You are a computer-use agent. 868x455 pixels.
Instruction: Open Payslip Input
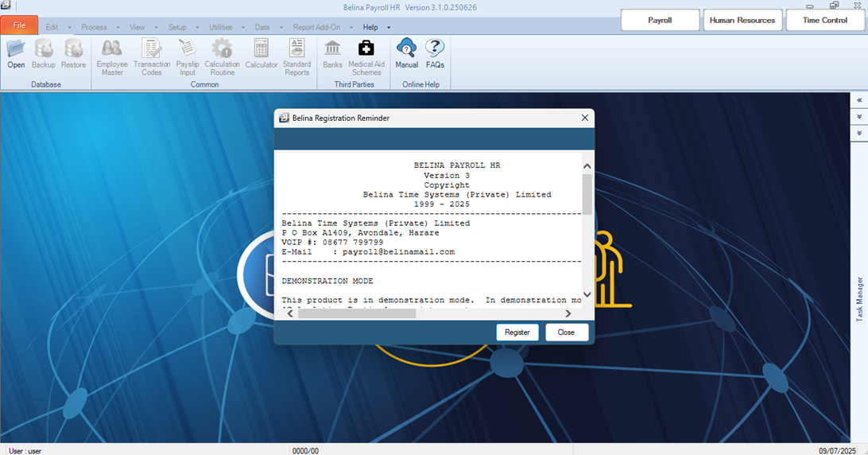point(187,57)
